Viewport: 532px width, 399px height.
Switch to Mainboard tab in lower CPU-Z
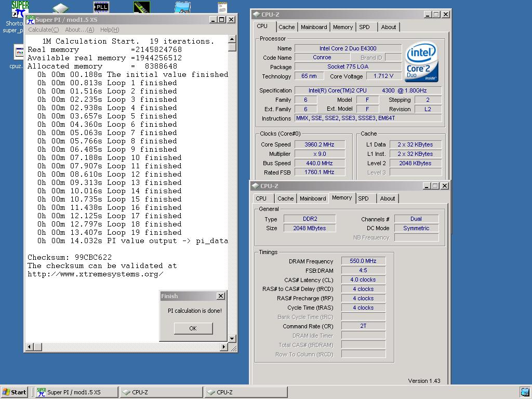(313, 198)
